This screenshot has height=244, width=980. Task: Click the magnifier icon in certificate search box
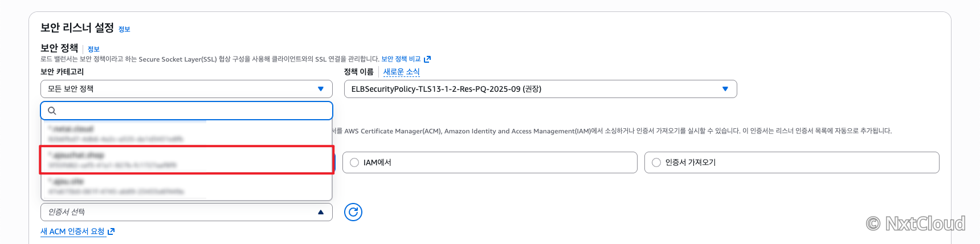click(x=52, y=111)
